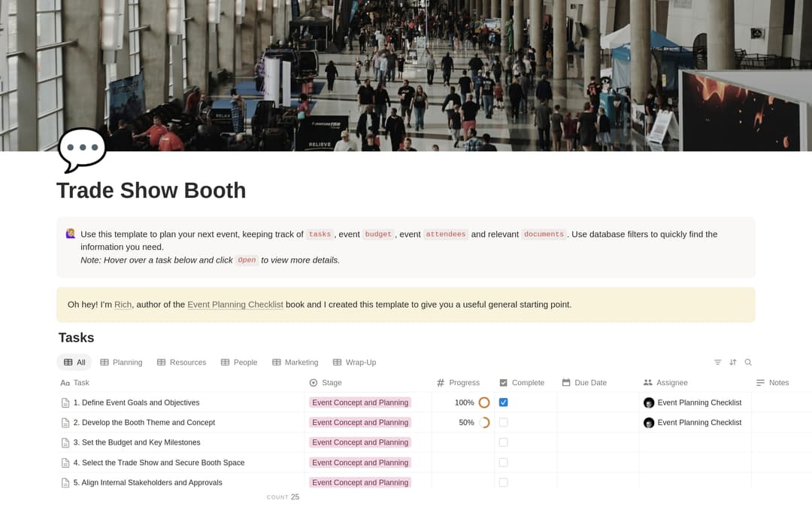This screenshot has width=812, height=507.
Task: Click Stage tag for Align Internal Stakeholders row
Action: [360, 482]
